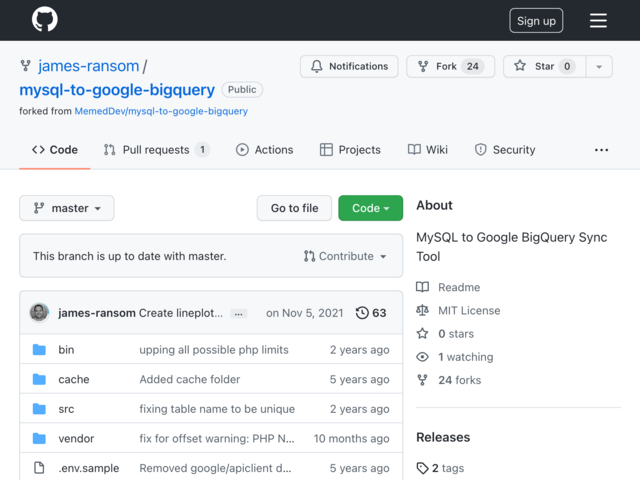Image resolution: width=640 pixels, height=480 pixels.
Task: Open the Releases heading link
Action: coord(443,437)
